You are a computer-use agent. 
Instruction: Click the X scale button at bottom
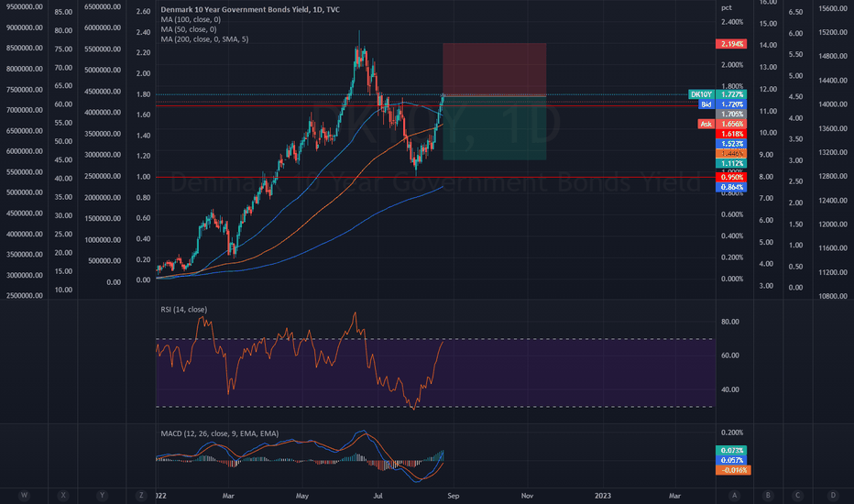(x=63, y=495)
